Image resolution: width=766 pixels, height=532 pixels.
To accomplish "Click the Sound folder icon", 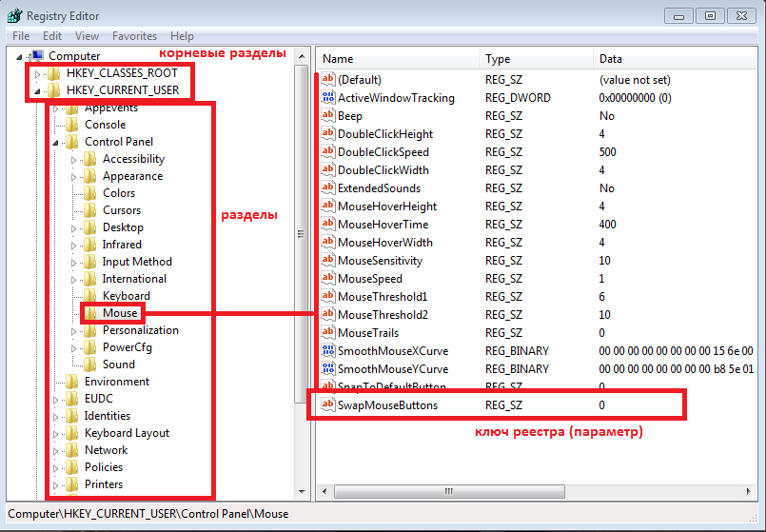I will click(x=89, y=364).
